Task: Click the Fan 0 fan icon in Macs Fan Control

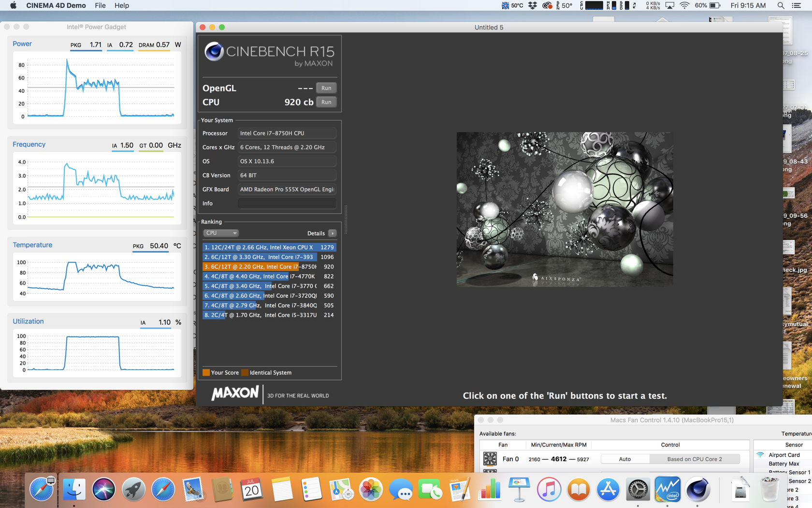Action: pyautogui.click(x=490, y=459)
